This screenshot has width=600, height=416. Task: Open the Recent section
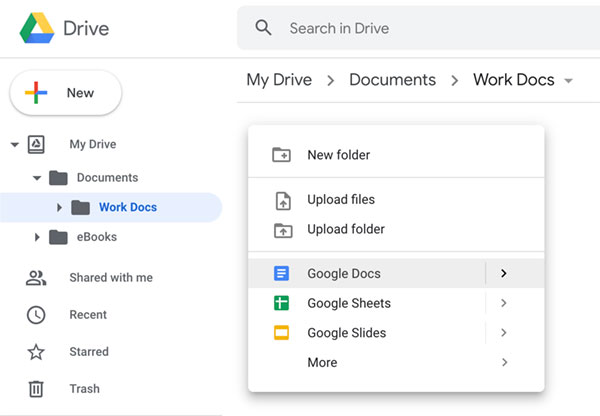[88, 315]
